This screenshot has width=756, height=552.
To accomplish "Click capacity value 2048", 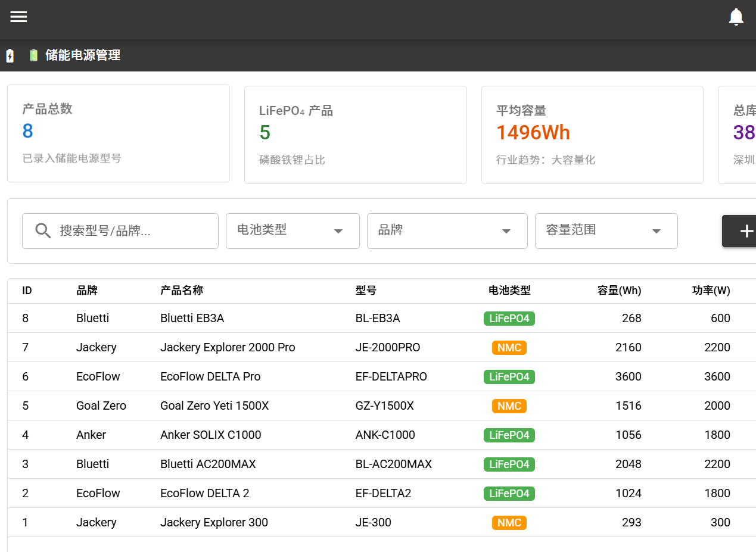I will [x=629, y=464].
